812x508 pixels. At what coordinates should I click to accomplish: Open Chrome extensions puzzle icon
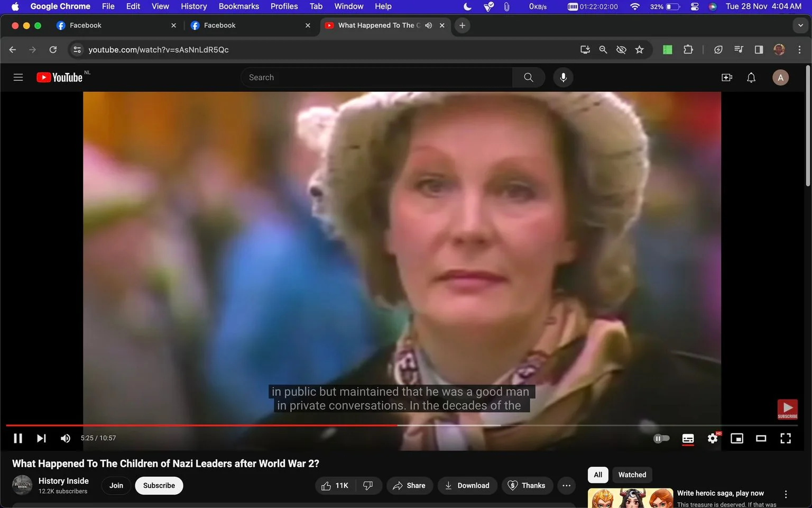pos(688,50)
